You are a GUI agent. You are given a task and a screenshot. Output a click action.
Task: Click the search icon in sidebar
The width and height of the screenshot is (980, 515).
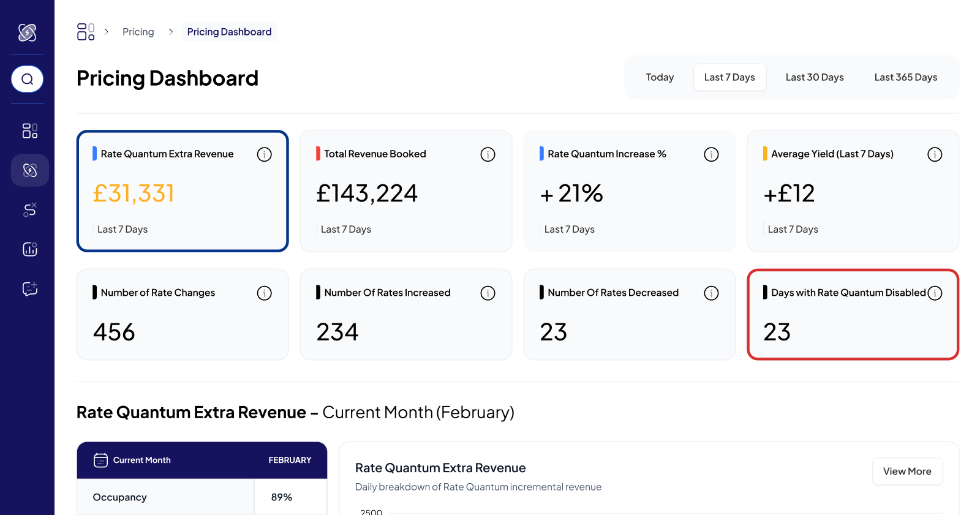[27, 79]
